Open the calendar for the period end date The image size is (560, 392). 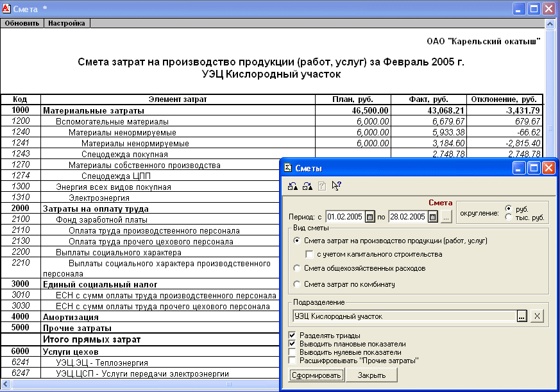432,217
